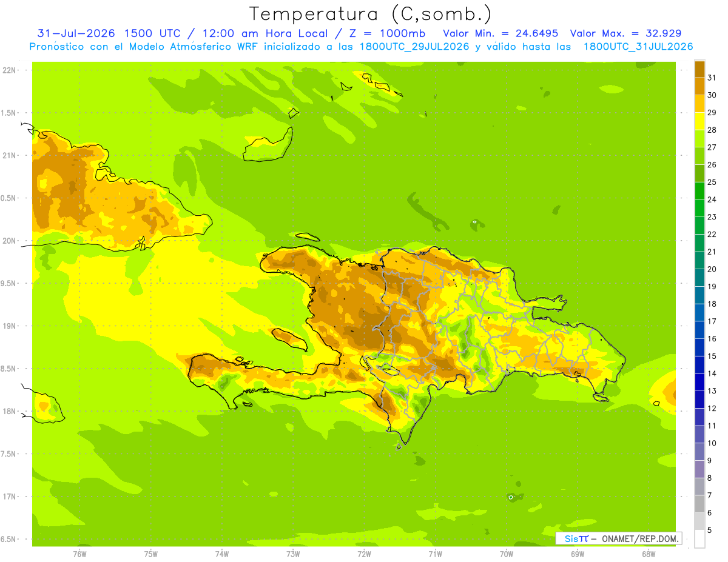Click the lime swatch between 27 and 28
Viewport: 728px width, 562px height.
tap(699, 139)
